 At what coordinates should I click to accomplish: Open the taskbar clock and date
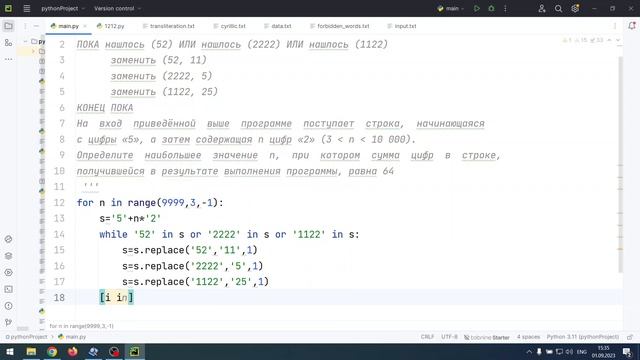[x=603, y=351]
